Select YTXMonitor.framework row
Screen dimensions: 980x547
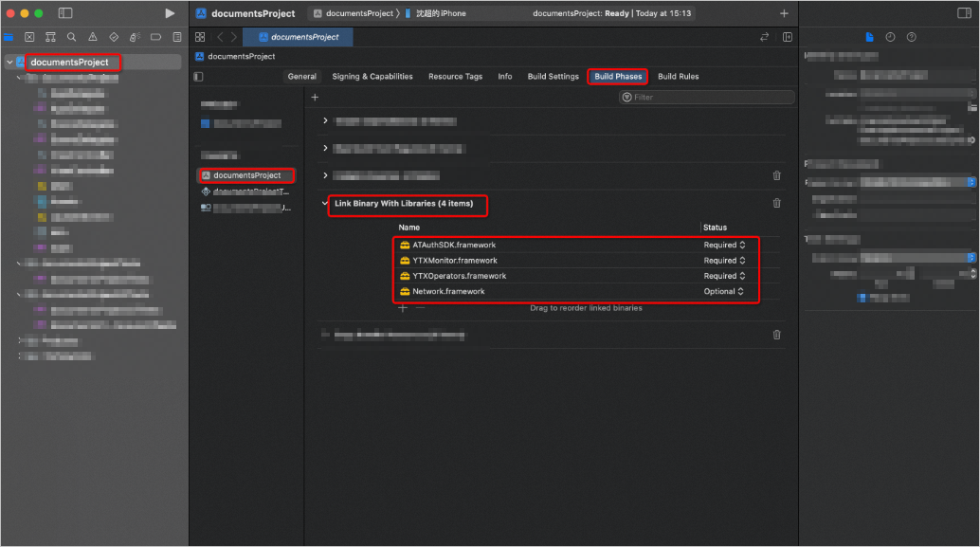575,260
